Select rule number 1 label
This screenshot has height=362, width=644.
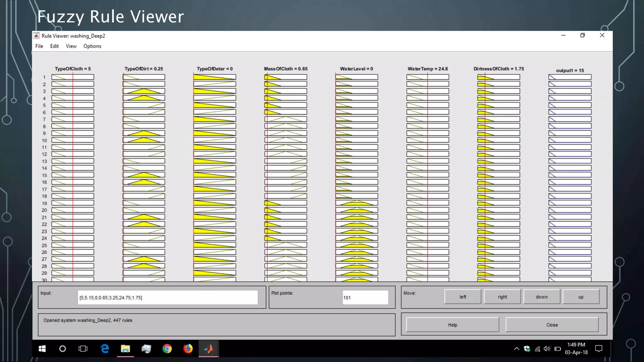[44, 77]
